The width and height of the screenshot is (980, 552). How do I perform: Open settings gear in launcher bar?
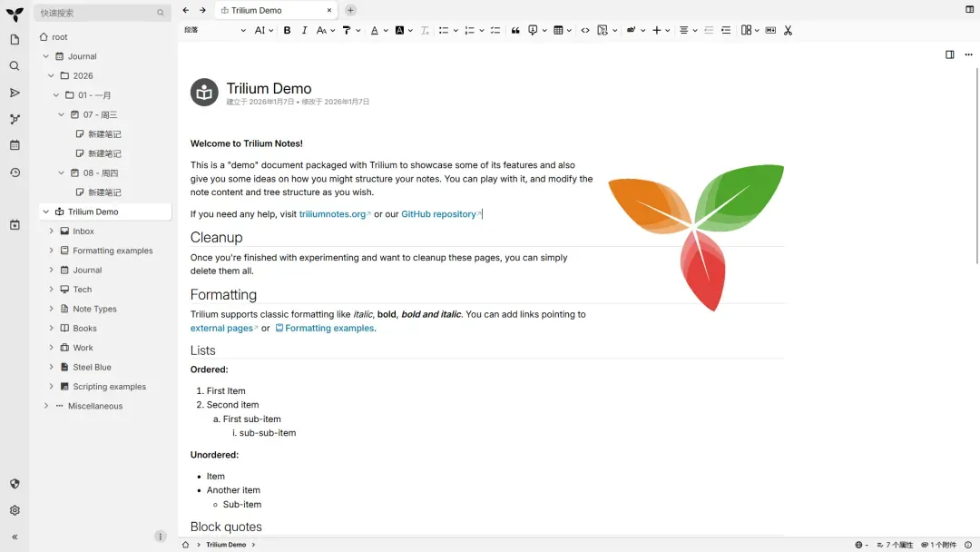click(x=15, y=511)
